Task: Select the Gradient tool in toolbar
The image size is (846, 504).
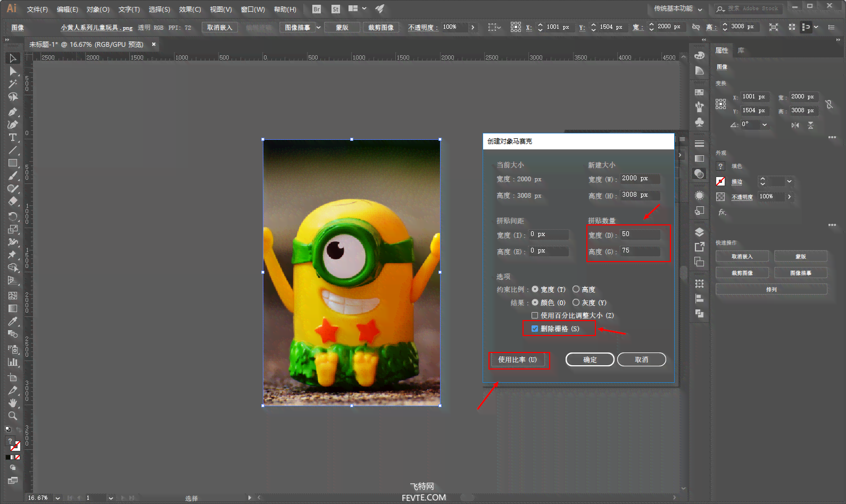Action: (13, 308)
